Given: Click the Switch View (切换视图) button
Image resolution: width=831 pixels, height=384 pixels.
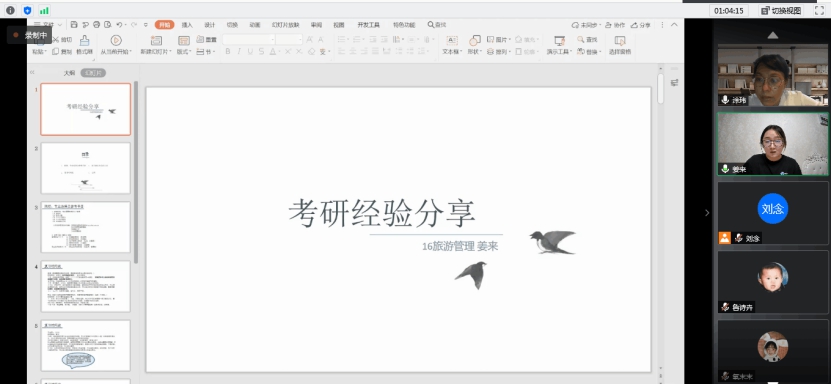Looking at the screenshot, I should point(781,10).
